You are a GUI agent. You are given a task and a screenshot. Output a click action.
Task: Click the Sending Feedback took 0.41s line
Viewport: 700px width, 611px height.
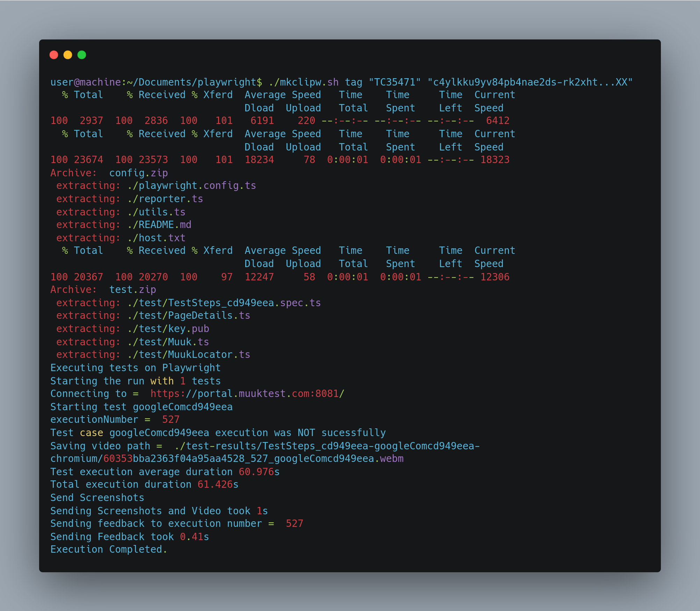[130, 537]
